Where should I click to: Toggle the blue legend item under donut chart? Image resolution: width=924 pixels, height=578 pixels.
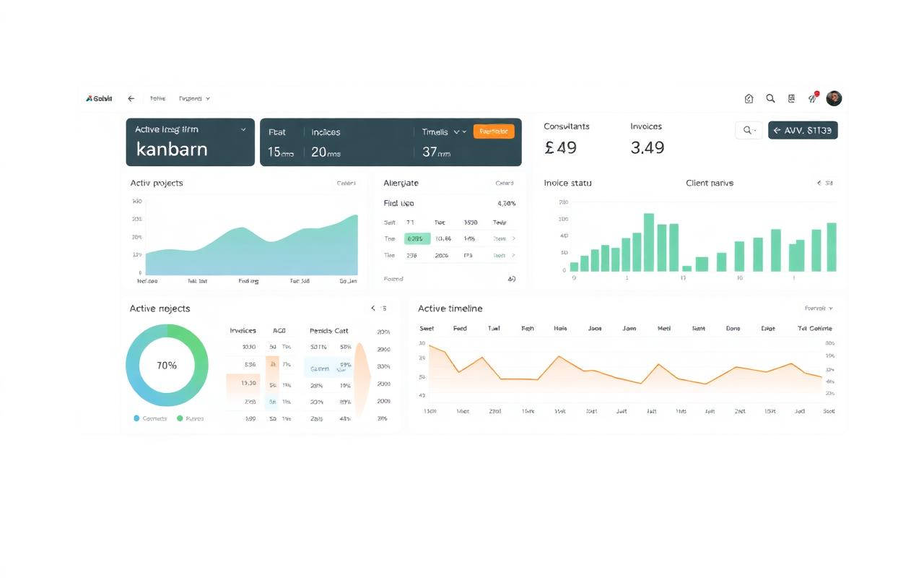(150, 418)
